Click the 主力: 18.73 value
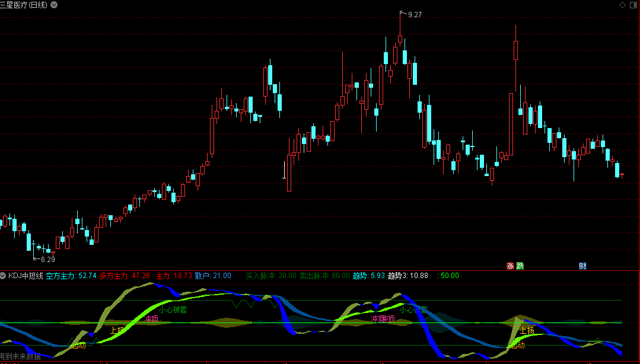This screenshot has width=640, height=364. 174,276
